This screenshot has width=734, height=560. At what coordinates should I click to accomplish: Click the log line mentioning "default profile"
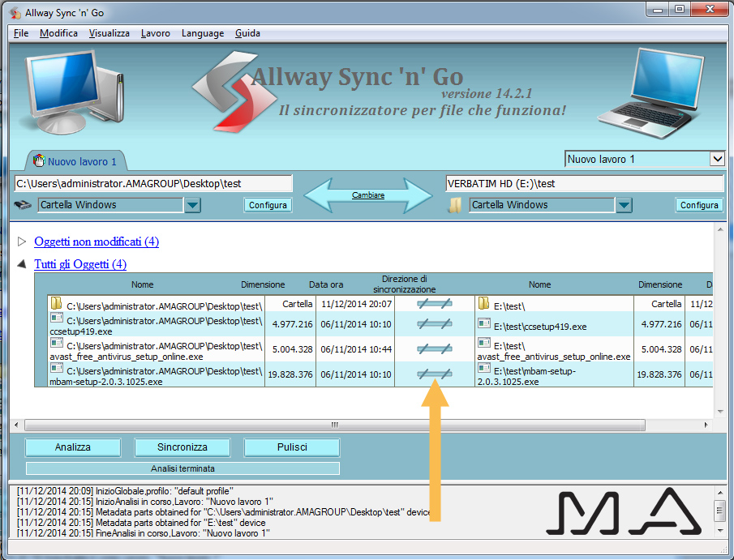pos(125,491)
